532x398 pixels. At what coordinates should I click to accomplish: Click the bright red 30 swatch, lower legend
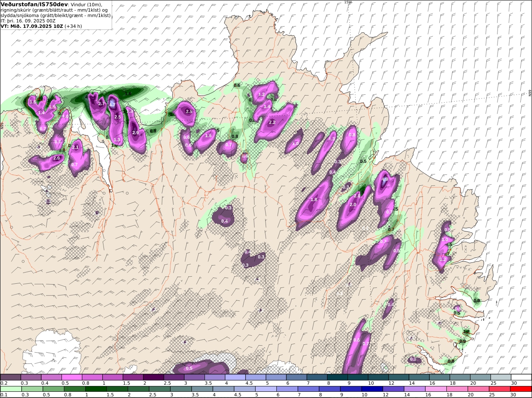[521, 389]
